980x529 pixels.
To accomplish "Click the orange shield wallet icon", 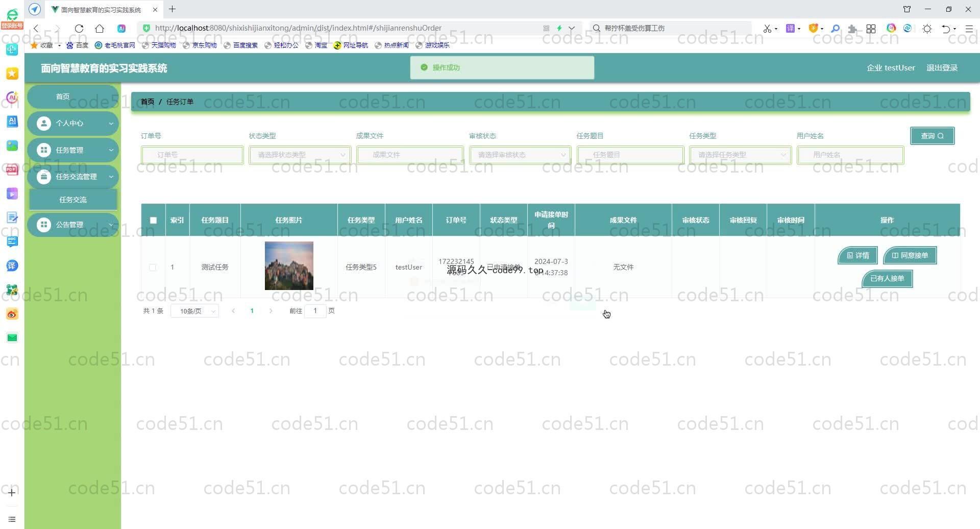I will click(814, 29).
